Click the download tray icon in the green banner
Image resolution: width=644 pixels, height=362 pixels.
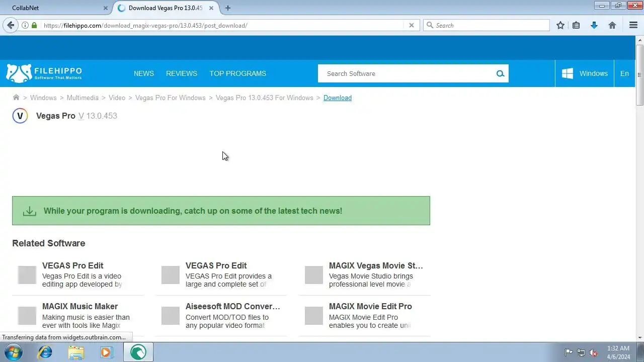(30, 211)
